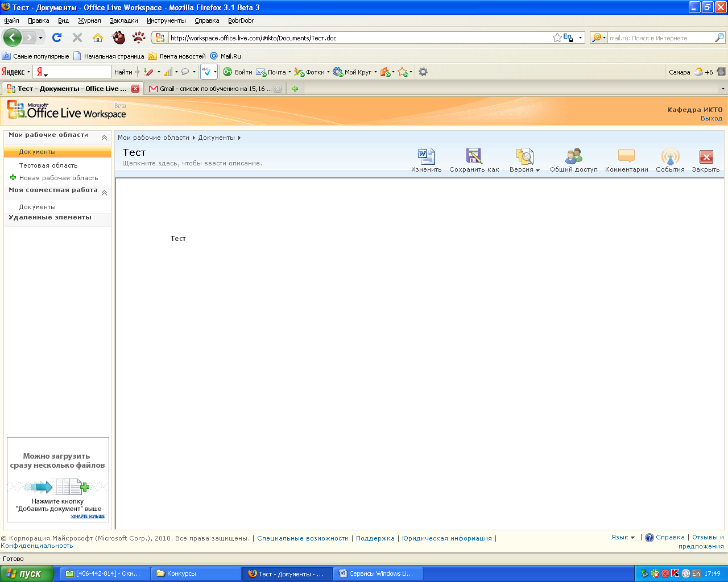Bookmark page with the star icon

(557, 38)
